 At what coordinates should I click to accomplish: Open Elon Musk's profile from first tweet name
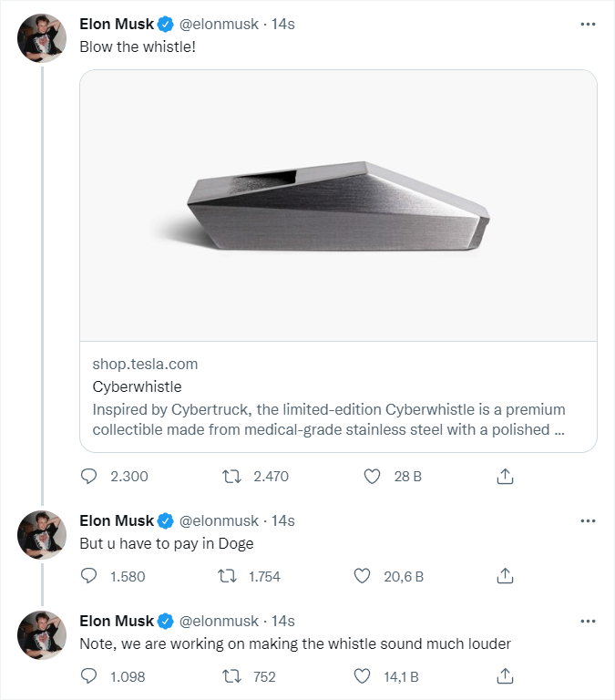(x=117, y=24)
